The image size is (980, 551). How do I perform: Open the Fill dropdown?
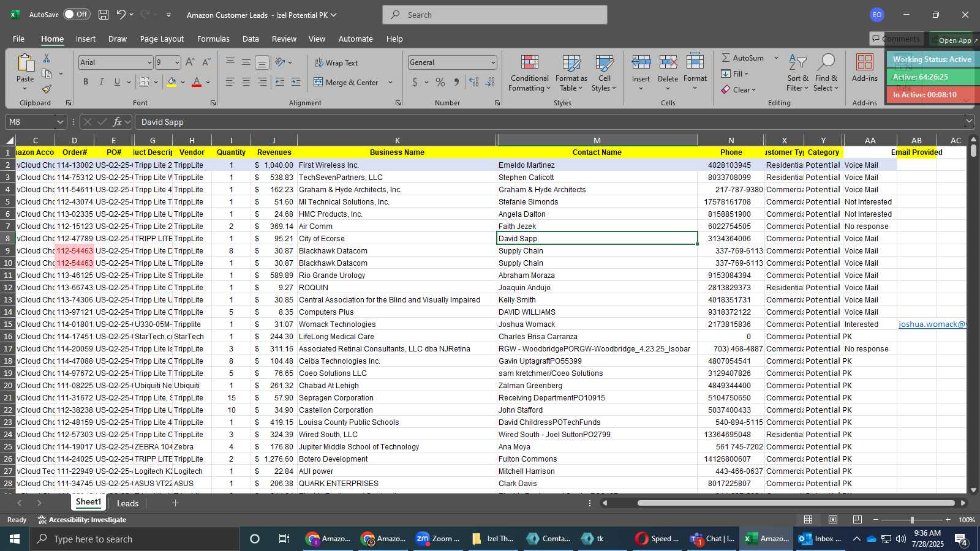point(735,73)
